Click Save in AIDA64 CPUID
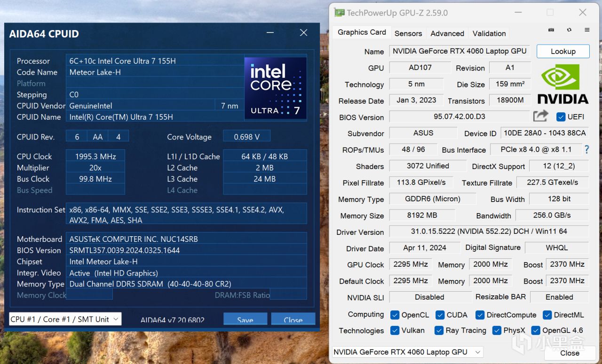Viewport: 602px width, 364px height. click(x=245, y=319)
